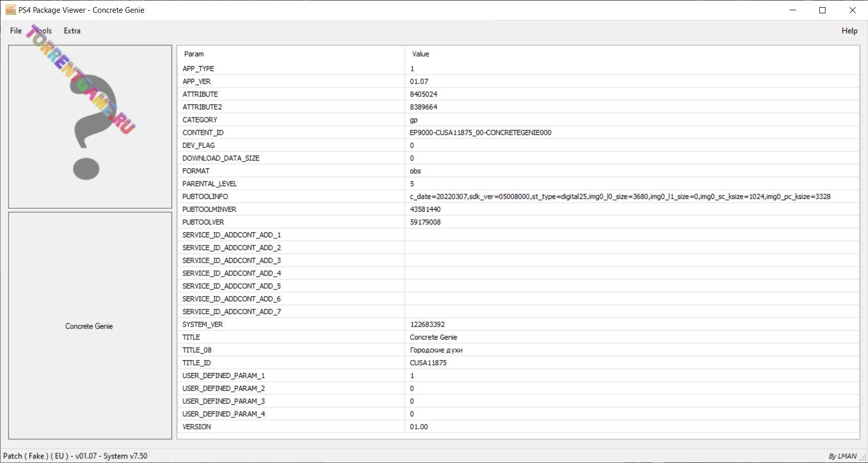Click the resize grip in status bar corner
The image size is (868, 463).
(863, 458)
